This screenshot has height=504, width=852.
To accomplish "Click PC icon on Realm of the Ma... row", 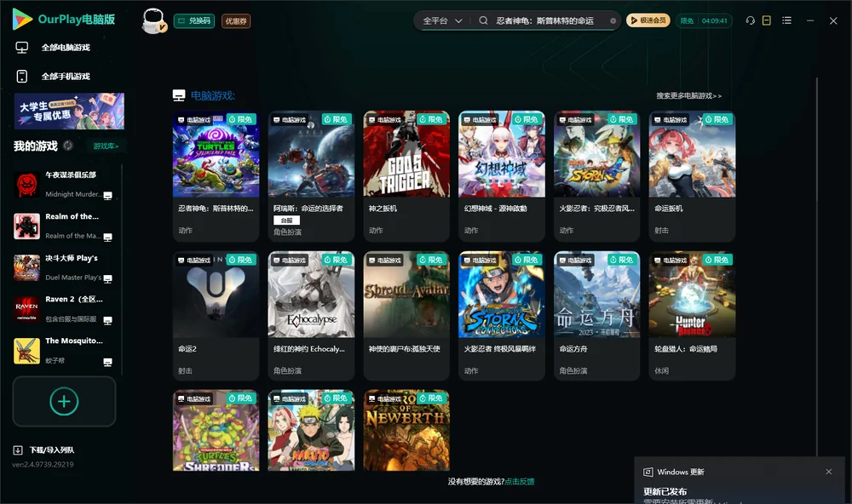I will click(107, 238).
